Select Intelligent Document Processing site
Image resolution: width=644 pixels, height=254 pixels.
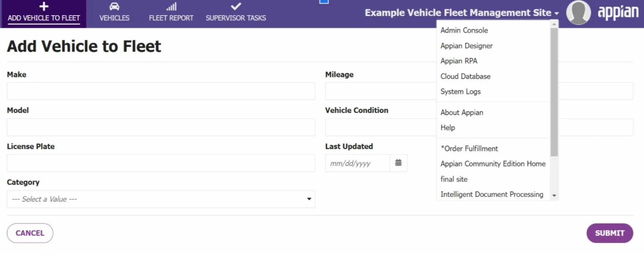tap(492, 194)
